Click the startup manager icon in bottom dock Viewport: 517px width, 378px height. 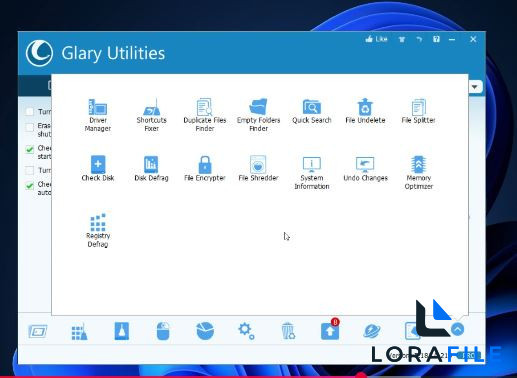(38, 331)
